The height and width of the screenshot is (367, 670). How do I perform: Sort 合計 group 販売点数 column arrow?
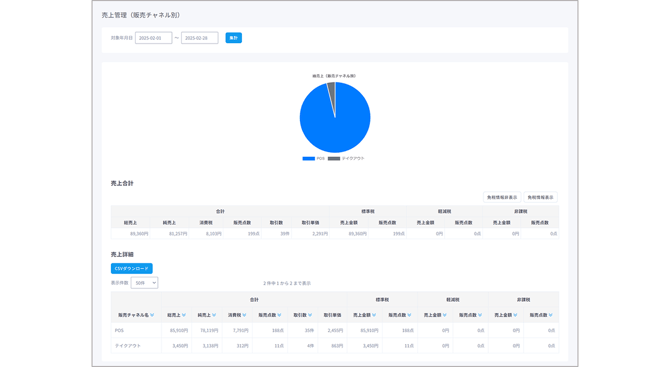pyautogui.click(x=279, y=315)
